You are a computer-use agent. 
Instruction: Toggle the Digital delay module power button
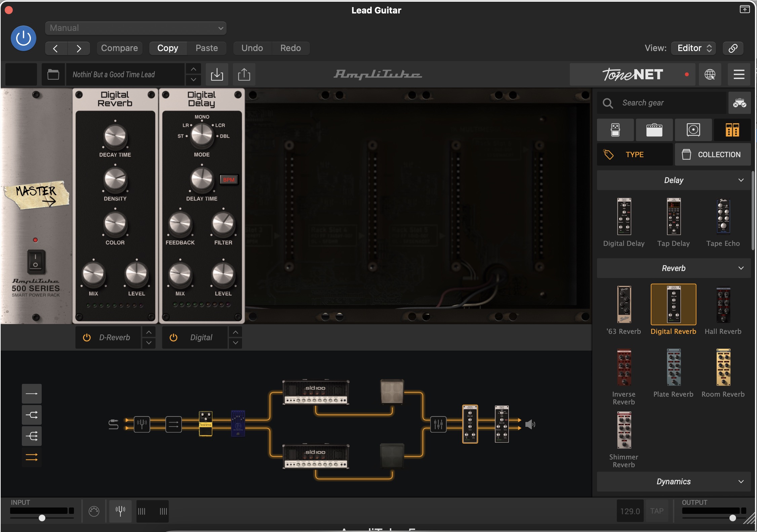[173, 338]
